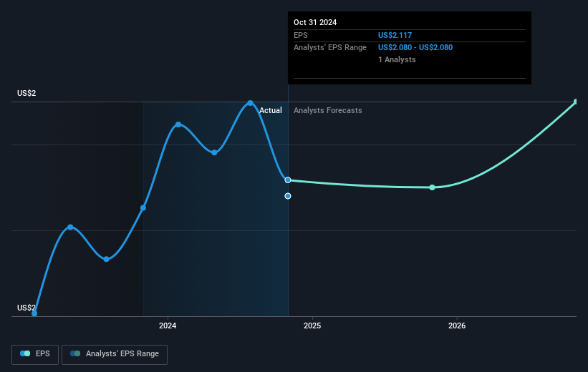Click the EPS trough data point before 2024
This screenshot has height=372, width=588.
[107, 259]
